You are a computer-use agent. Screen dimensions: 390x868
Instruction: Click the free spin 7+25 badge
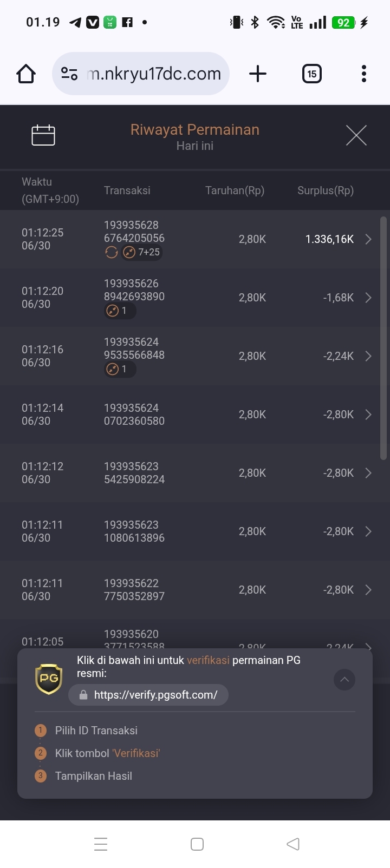[x=142, y=252]
